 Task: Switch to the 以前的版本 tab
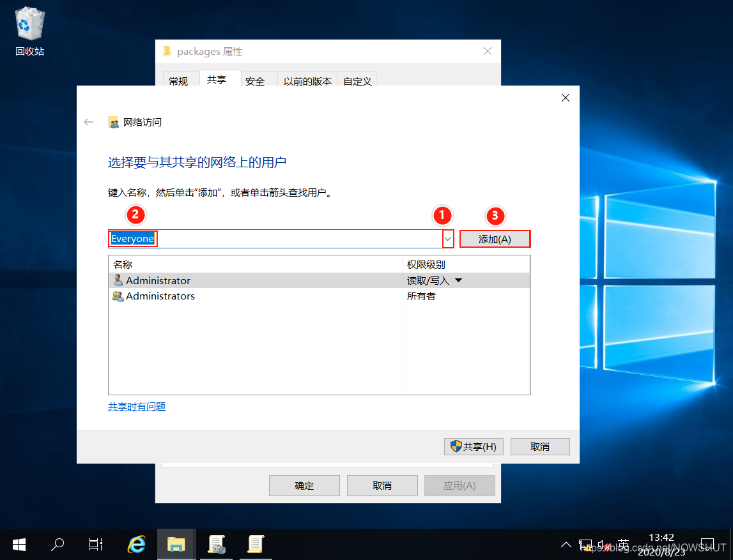pos(307,81)
